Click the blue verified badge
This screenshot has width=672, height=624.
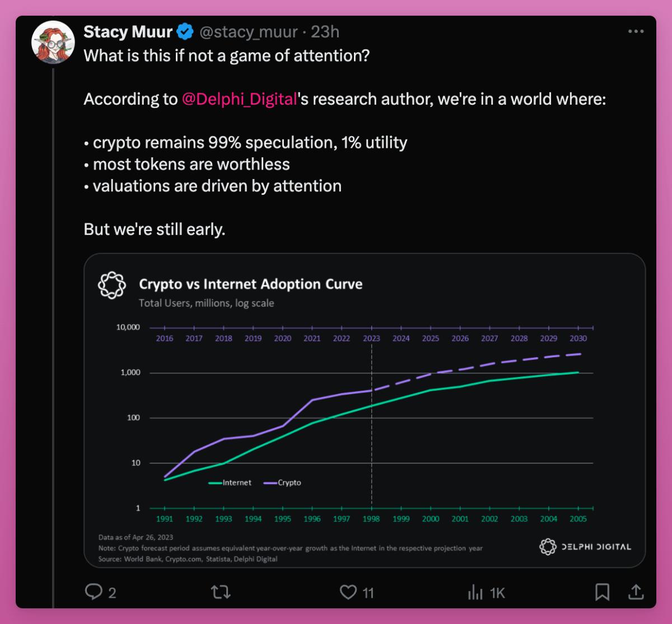(x=185, y=32)
